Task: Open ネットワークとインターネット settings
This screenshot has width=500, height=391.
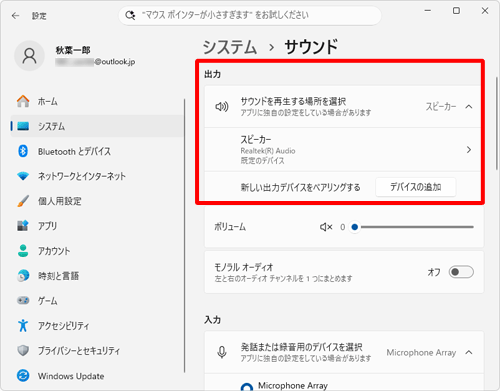Action: pyautogui.click(x=97, y=176)
